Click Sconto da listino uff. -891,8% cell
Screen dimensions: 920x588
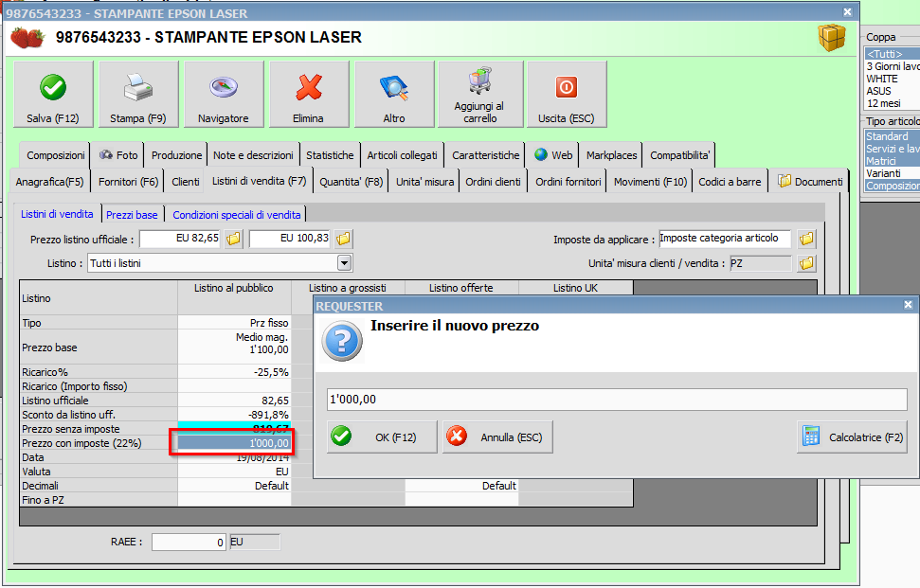point(235,415)
